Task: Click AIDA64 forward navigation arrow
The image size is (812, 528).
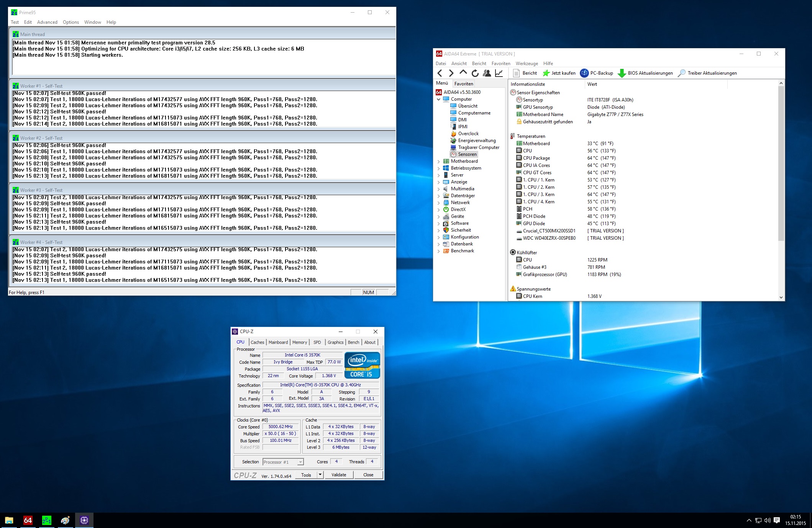Action: pyautogui.click(x=451, y=73)
